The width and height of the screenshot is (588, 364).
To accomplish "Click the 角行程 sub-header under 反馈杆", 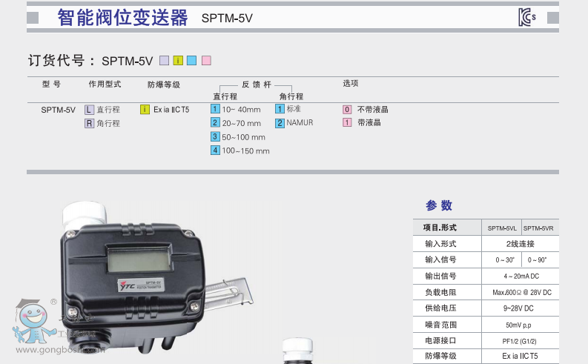I will 291,96.
